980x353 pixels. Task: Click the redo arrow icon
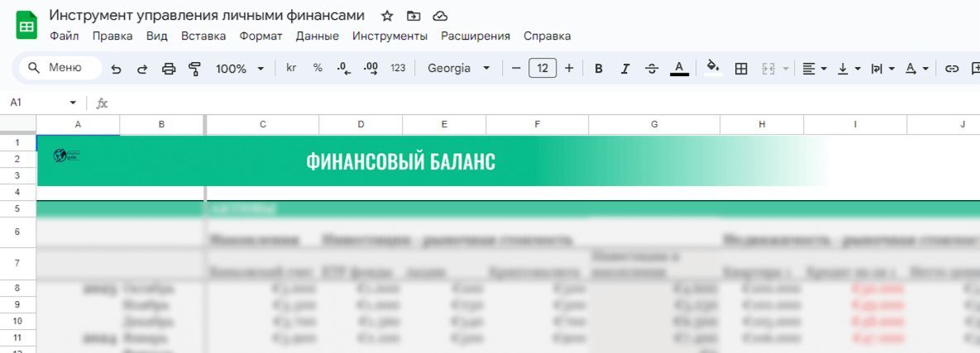(142, 69)
